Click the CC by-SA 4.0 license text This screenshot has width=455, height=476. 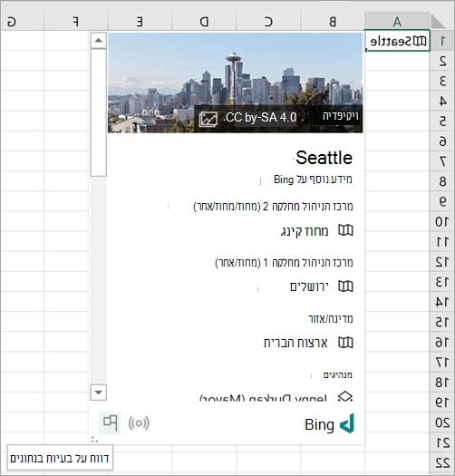click(261, 118)
